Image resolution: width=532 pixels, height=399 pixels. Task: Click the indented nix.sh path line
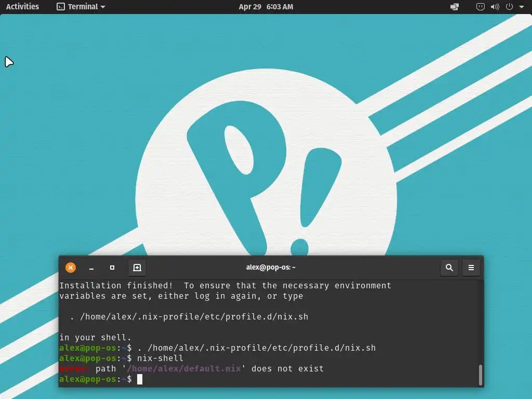[189, 317]
